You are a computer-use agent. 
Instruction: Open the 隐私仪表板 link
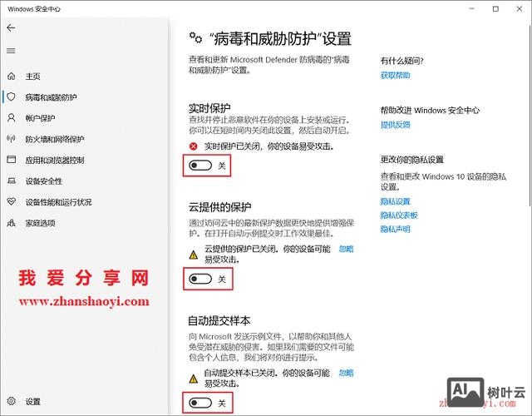coord(399,215)
